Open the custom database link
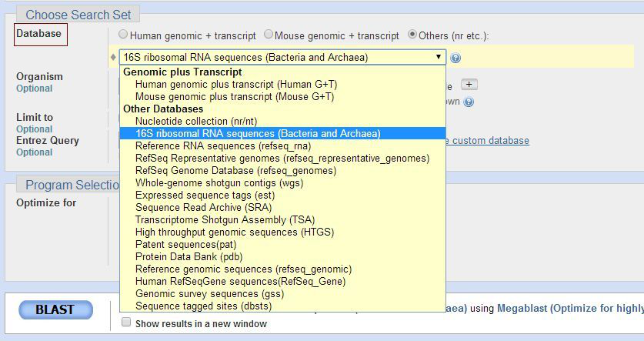Screen dimensions: 644x341 (x=488, y=141)
